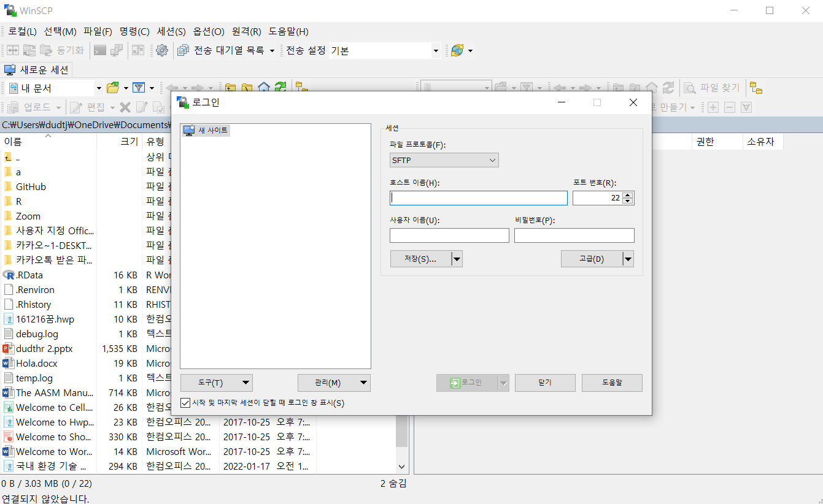The width and height of the screenshot is (823, 504).
Task: Click the local panel green refresh icon
Action: coord(280,88)
